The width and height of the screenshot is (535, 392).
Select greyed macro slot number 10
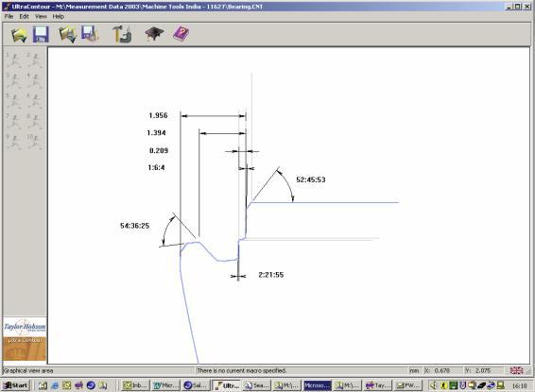point(34,142)
